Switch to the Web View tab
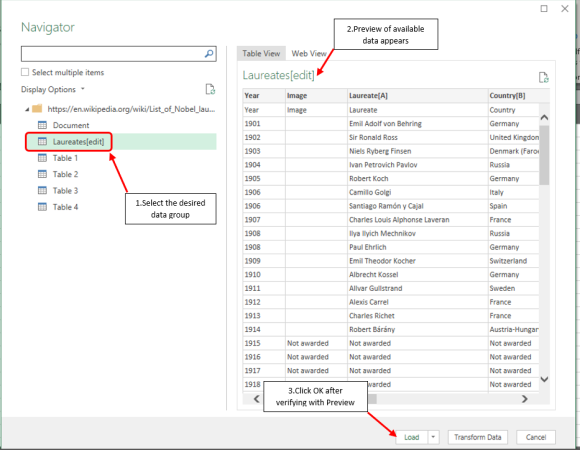Image resolution: width=580 pixels, height=450 pixels. pos(309,54)
